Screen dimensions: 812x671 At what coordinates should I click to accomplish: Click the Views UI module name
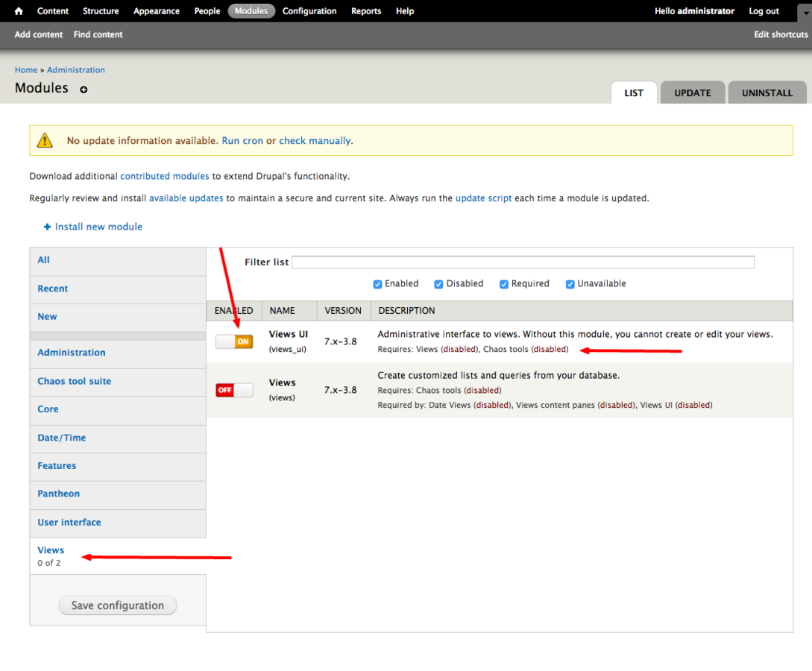[x=289, y=335]
